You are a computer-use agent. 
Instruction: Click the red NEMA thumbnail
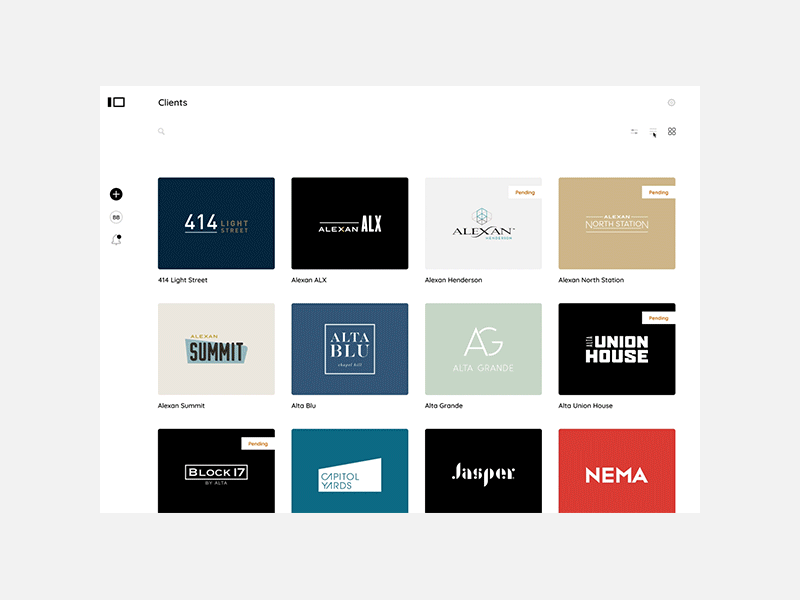pyautogui.click(x=616, y=471)
